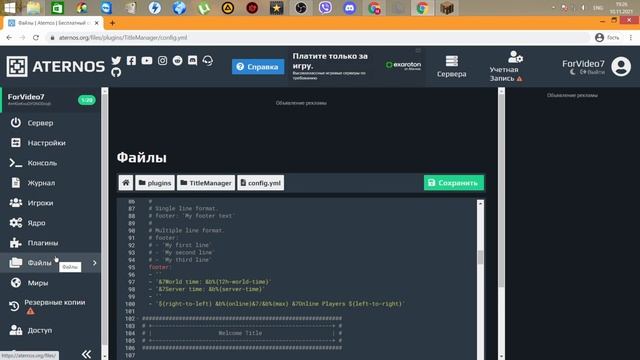
Task: Open the browser guest profile button
Action: click(x=607, y=38)
